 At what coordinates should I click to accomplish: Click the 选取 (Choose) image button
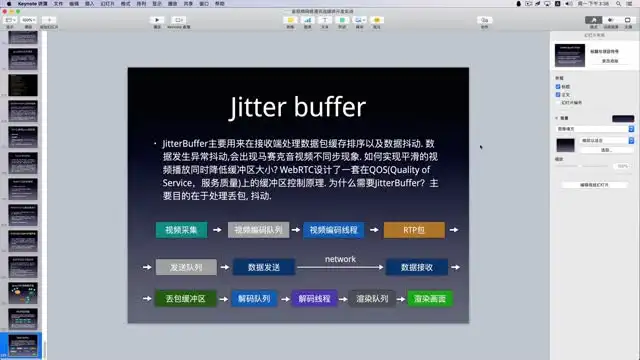[606, 150]
